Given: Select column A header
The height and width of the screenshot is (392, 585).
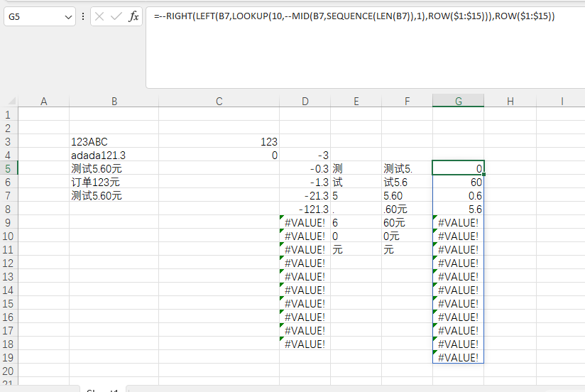Looking at the screenshot, I should click(x=43, y=101).
